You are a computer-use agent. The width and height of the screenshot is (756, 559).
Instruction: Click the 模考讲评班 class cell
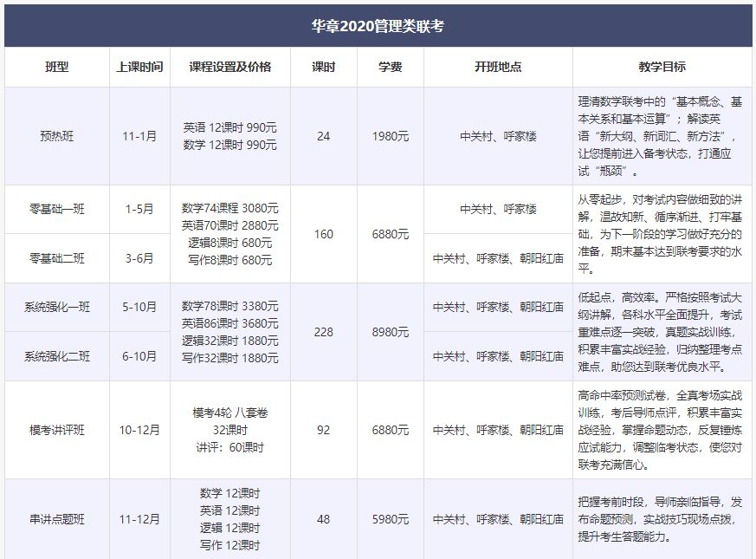point(57,430)
